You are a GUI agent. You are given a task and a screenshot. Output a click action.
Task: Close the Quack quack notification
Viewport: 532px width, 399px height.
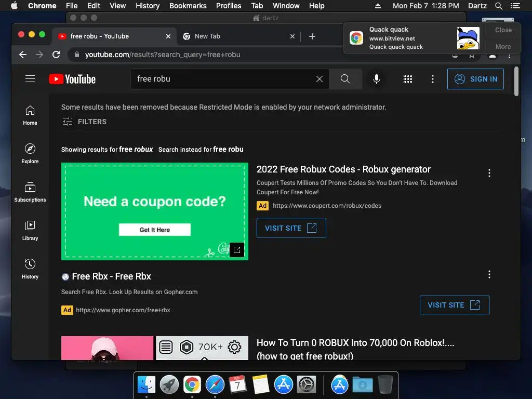503,30
